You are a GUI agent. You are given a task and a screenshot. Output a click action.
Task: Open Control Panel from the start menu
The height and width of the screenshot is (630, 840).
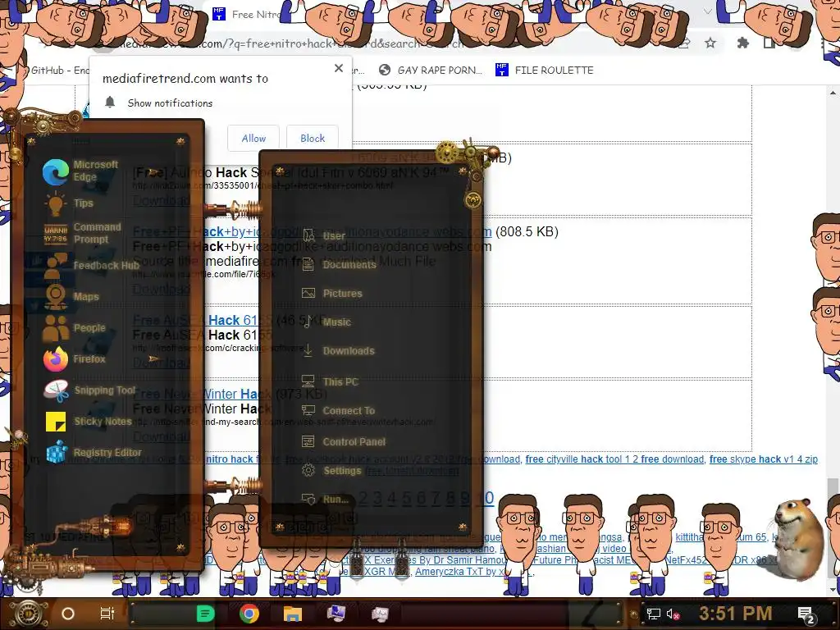click(x=344, y=442)
